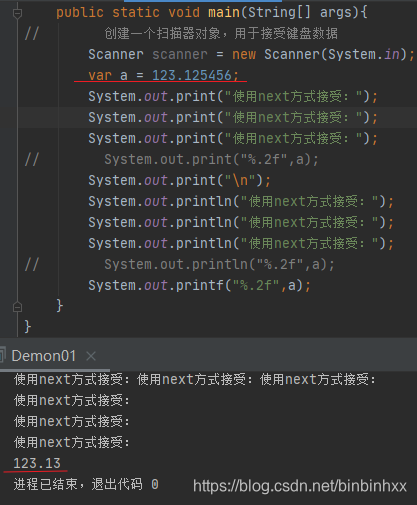Click the 'public static void main' signature
Viewport: 417px width, 505px height.
pyautogui.click(x=212, y=12)
